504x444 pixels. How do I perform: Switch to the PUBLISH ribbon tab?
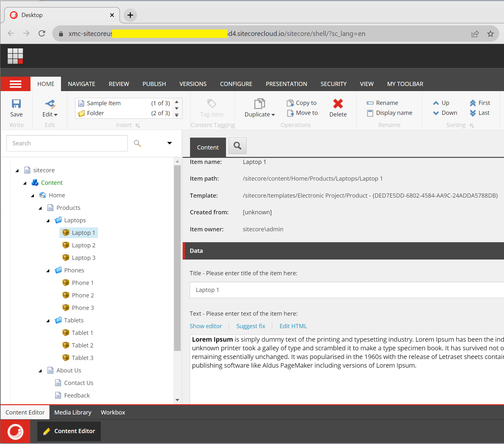[x=154, y=84]
